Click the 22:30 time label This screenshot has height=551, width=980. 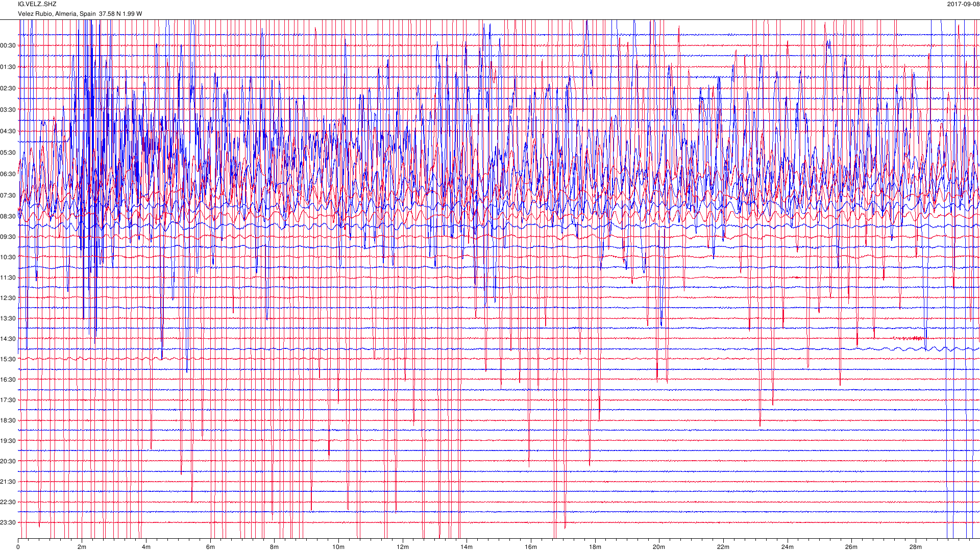click(8, 503)
